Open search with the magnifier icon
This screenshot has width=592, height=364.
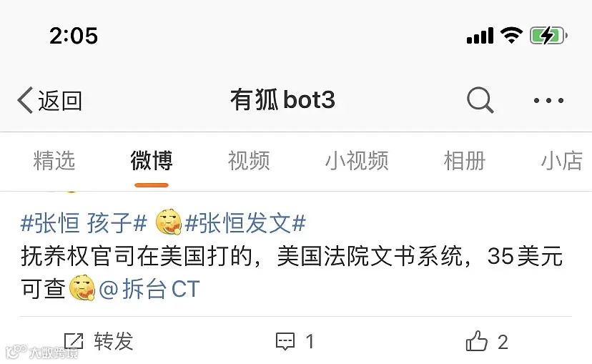pyautogui.click(x=480, y=100)
